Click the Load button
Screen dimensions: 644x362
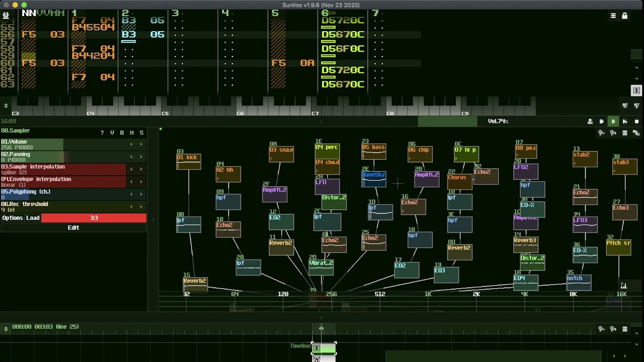coord(33,218)
